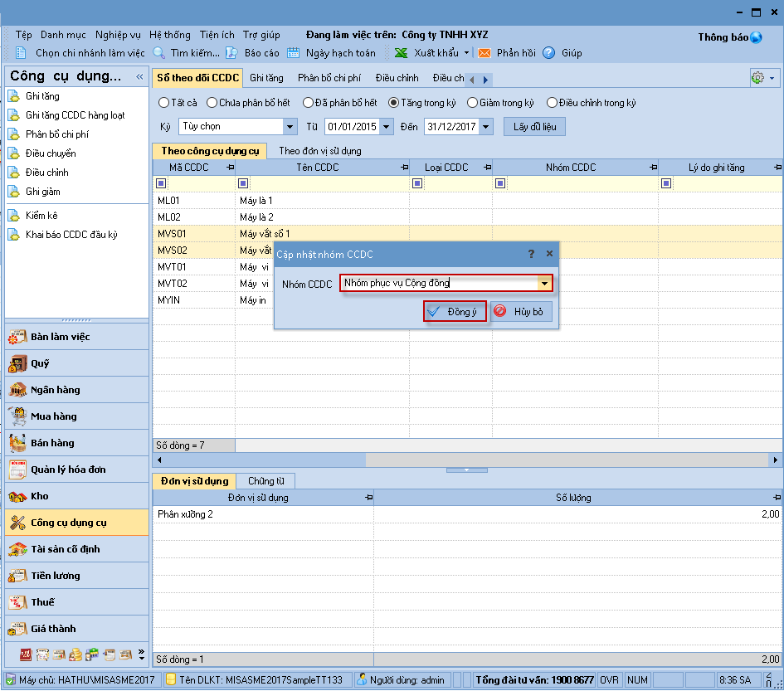Open the Tài sản cố định module
The height and width of the screenshot is (691, 784).
[x=66, y=549]
